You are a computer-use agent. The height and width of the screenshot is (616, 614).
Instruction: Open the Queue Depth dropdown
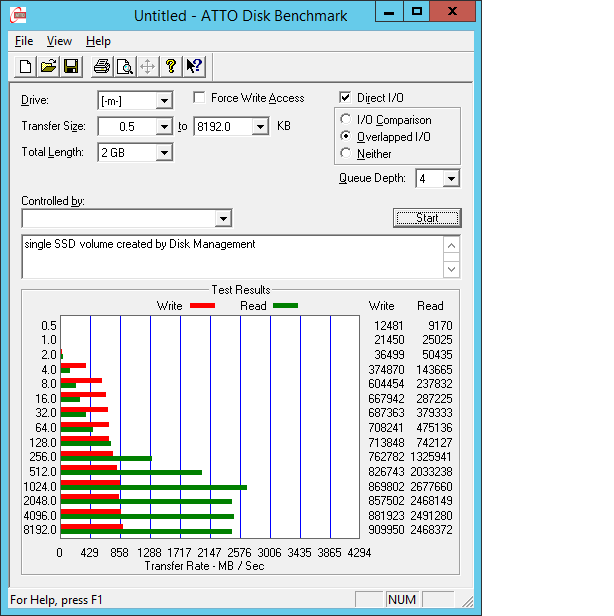click(451, 179)
